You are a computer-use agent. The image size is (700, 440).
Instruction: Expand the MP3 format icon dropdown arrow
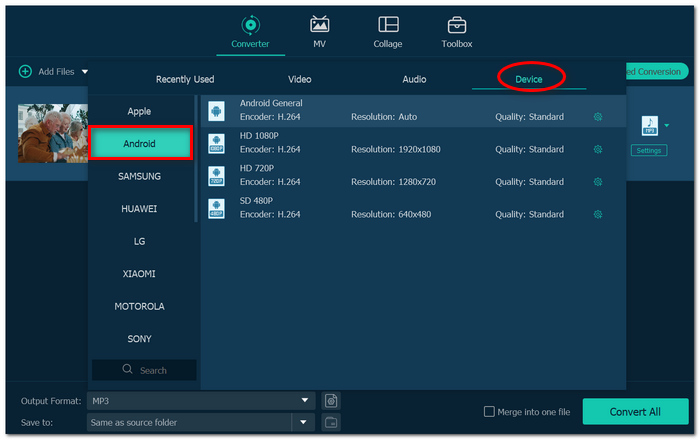pyautogui.click(x=667, y=125)
